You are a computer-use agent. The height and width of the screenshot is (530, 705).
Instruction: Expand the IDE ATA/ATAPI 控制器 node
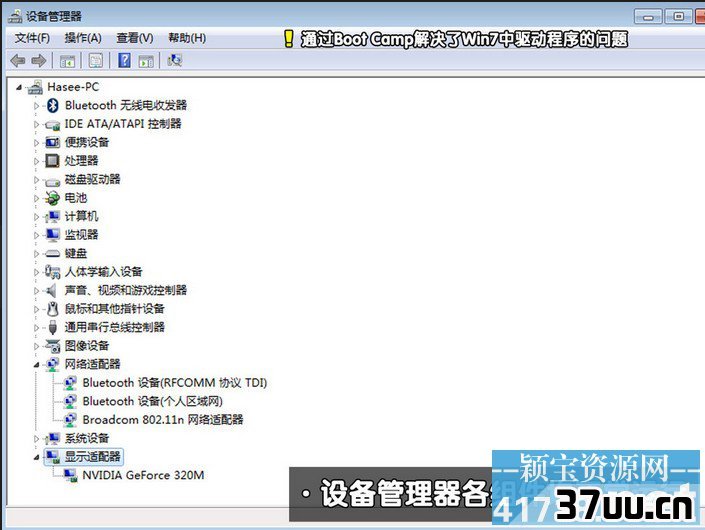point(37,124)
